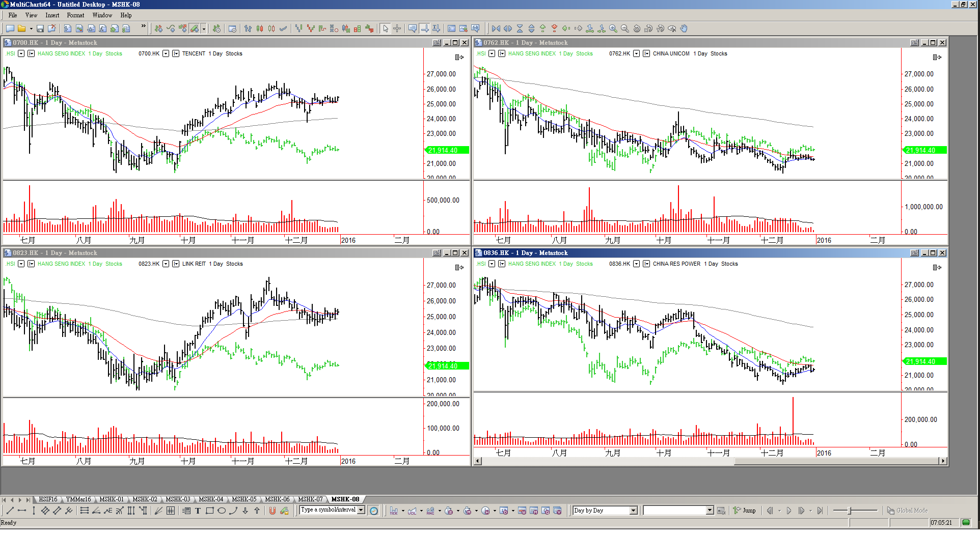This screenshot has height=538, width=980.
Task: Toggle the standard arrow pointer mode
Action: click(386, 29)
